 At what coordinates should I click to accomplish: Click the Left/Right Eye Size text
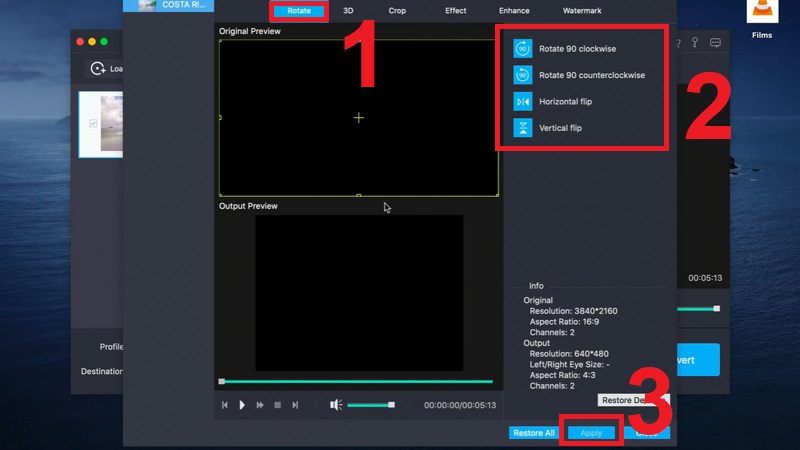pyautogui.click(x=569, y=364)
